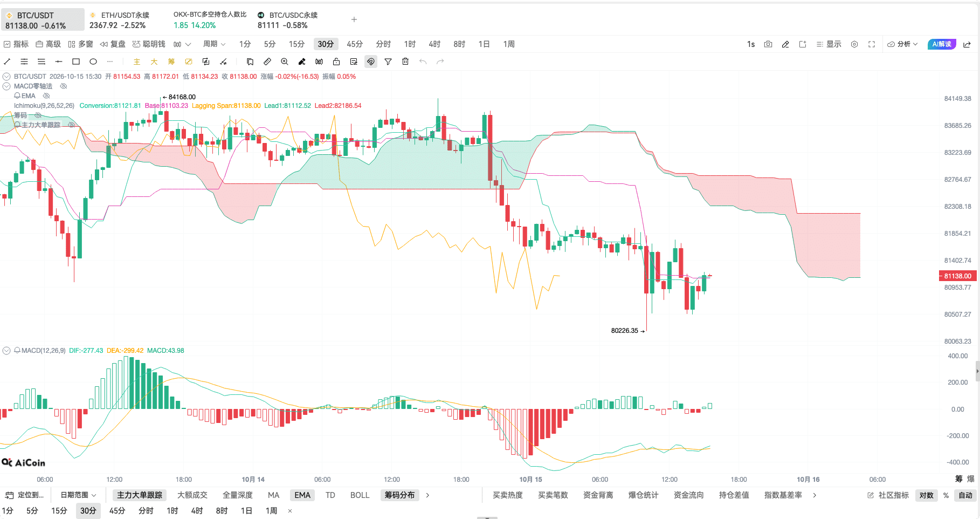Toggle the % percent scale button
Viewport: 980px width, 519px height.
946,495
